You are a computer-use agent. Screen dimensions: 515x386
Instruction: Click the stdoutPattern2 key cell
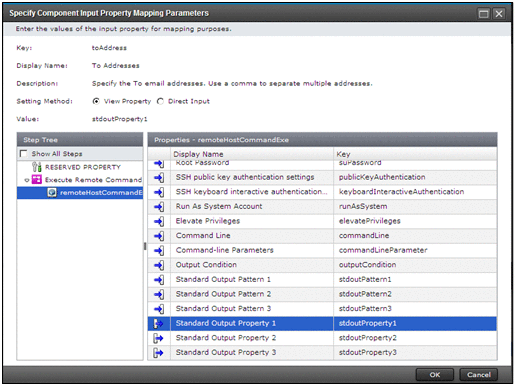415,294
